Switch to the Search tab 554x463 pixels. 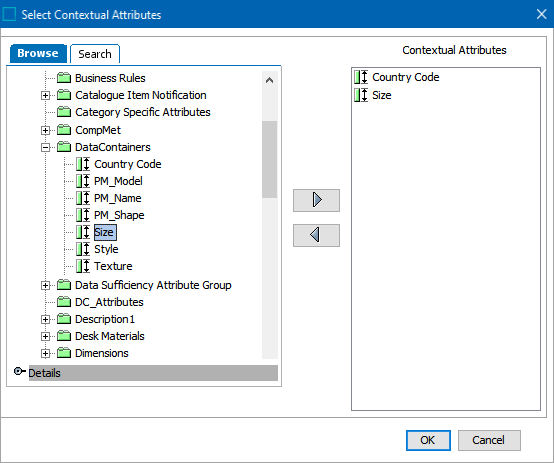pos(95,54)
